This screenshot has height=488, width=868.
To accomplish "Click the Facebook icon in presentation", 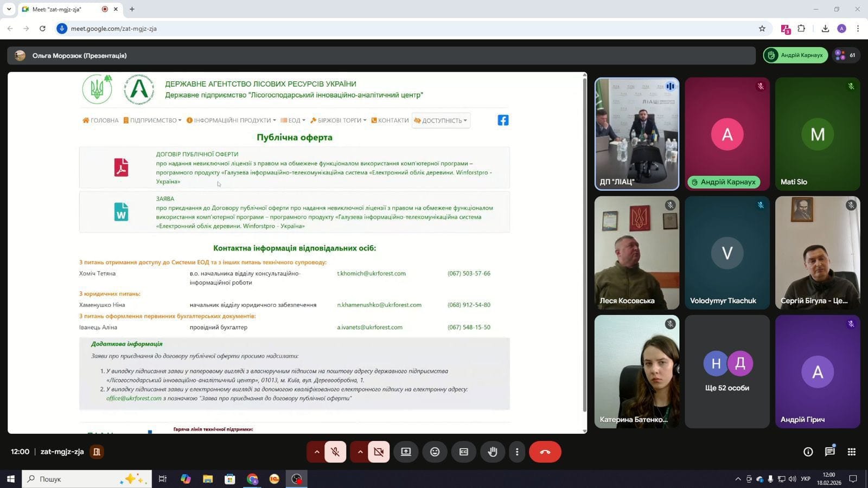I will 503,120.
